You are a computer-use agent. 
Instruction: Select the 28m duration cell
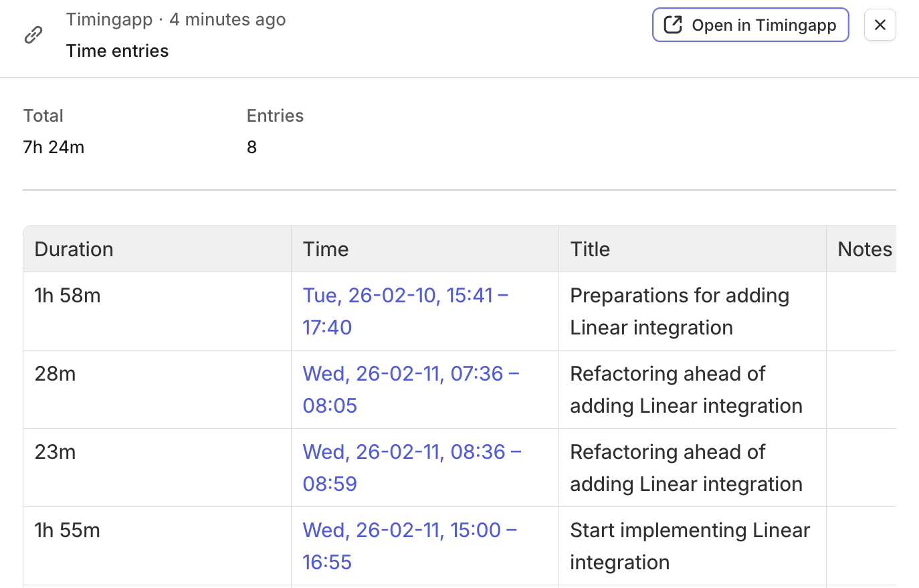click(56, 374)
